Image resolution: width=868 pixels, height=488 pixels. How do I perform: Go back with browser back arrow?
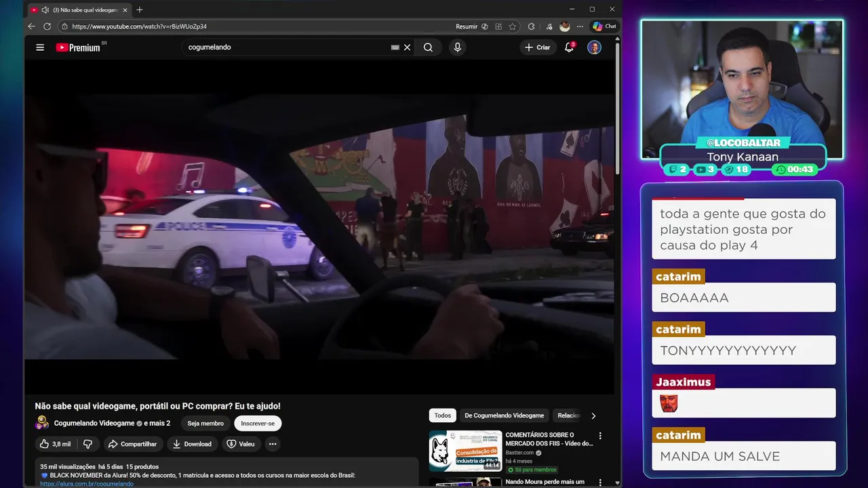31,26
